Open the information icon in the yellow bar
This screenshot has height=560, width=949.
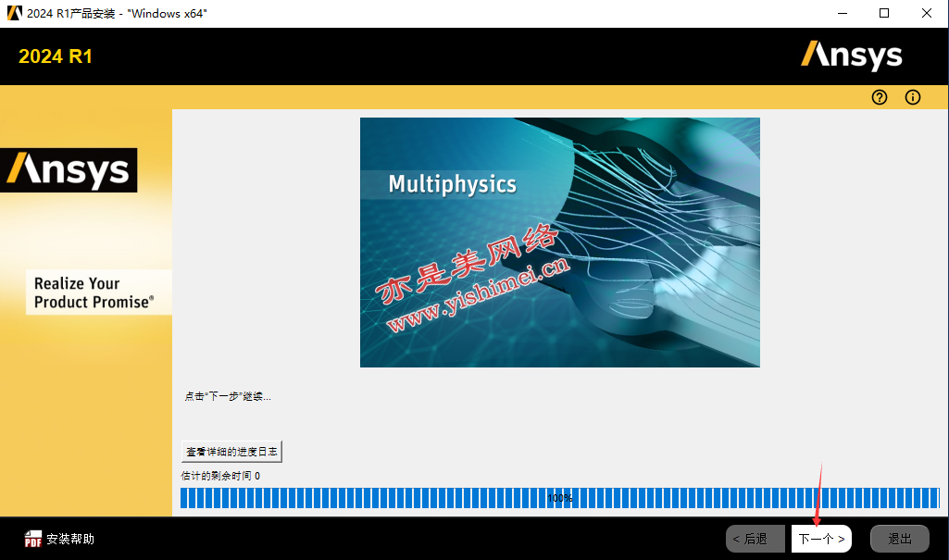click(913, 97)
